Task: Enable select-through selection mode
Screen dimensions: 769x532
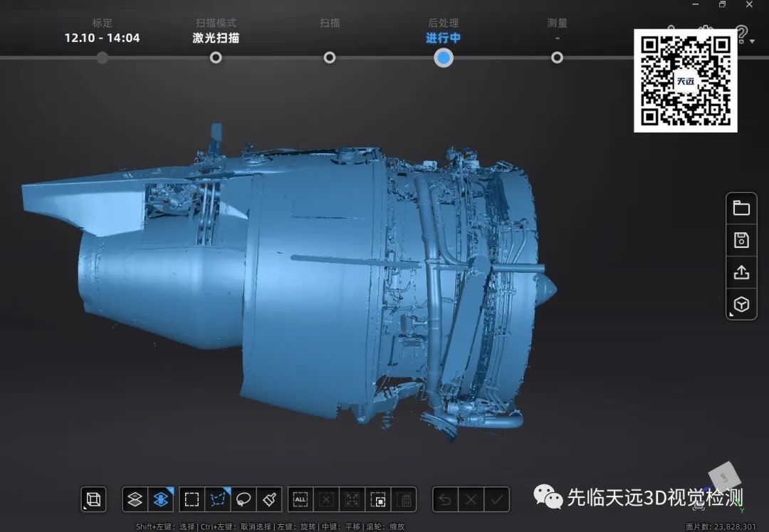Action: coord(160,499)
